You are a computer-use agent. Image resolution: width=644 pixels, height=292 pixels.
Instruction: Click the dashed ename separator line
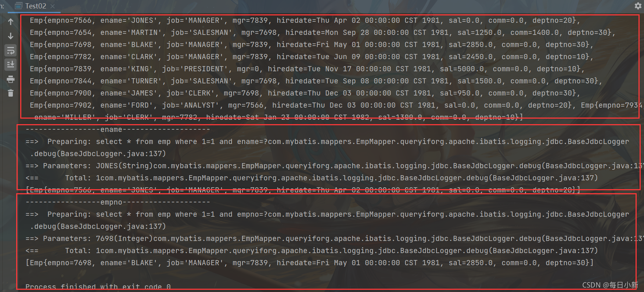coord(118,129)
